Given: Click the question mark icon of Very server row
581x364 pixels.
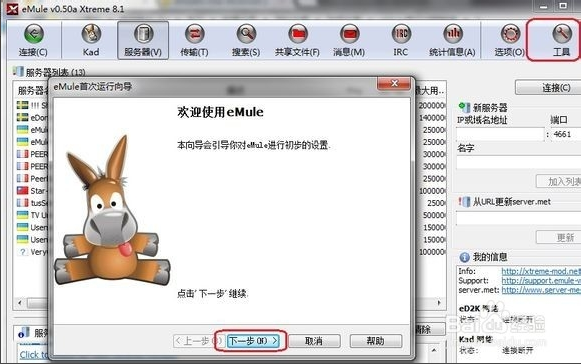Looking at the screenshot, I should click(x=23, y=252).
